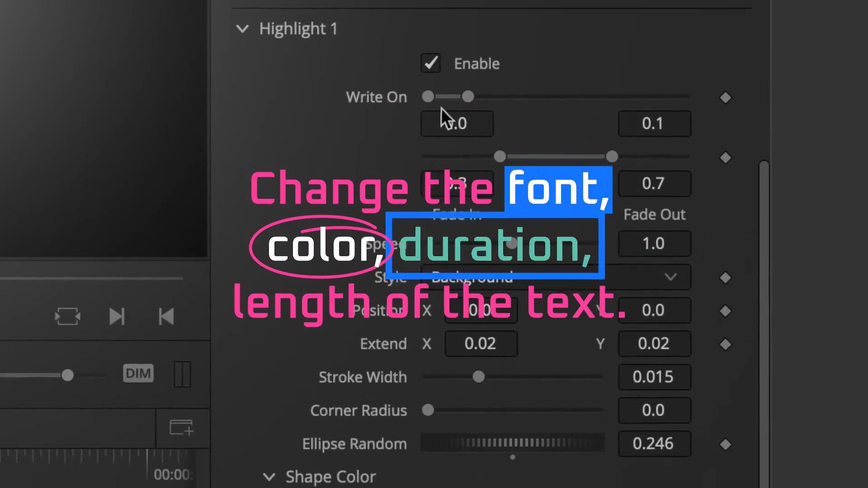Click the skip to start playback icon
The image size is (868, 488).
pyautogui.click(x=166, y=316)
